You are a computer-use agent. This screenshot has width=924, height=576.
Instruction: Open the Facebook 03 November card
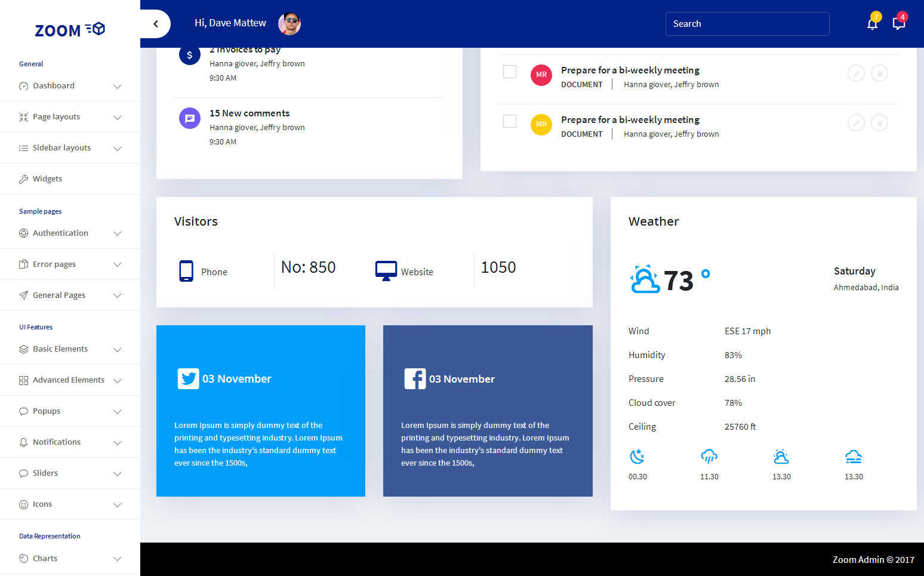click(488, 411)
